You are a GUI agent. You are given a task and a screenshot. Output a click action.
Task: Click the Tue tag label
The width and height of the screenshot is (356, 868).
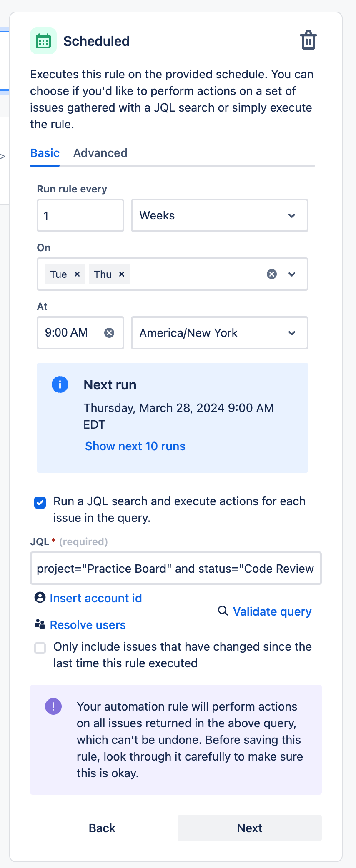pyautogui.click(x=59, y=274)
